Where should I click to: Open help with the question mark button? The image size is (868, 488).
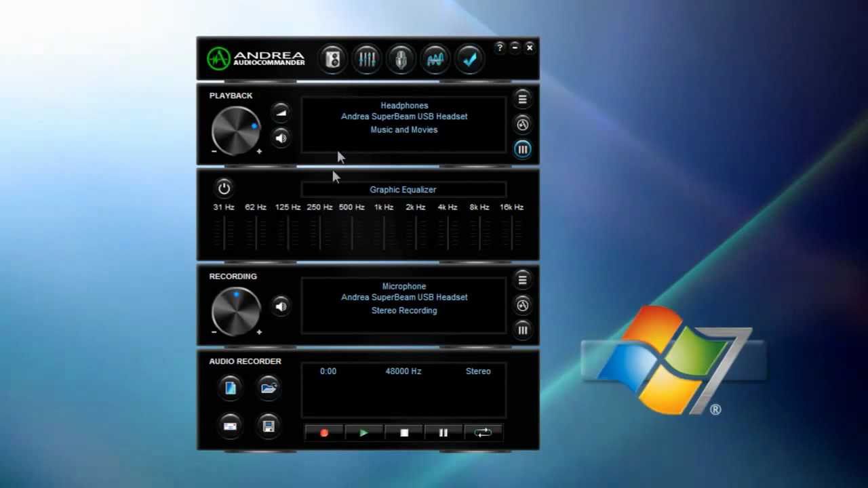pyautogui.click(x=500, y=47)
